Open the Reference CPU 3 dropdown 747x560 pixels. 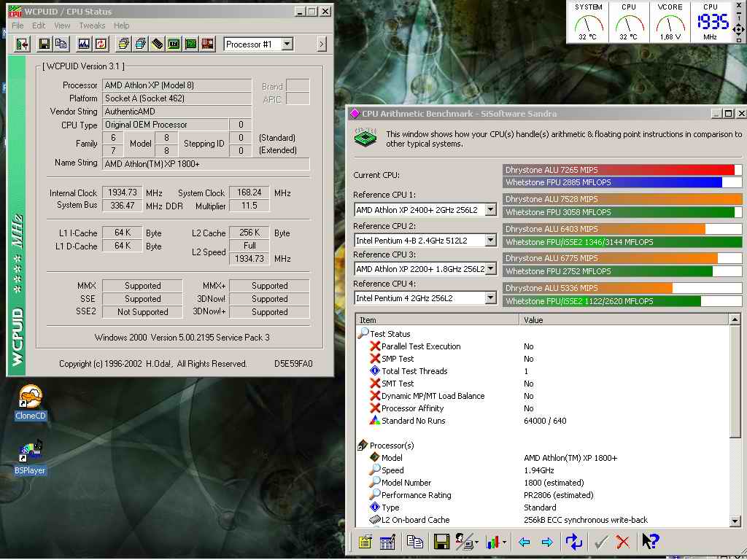490,269
